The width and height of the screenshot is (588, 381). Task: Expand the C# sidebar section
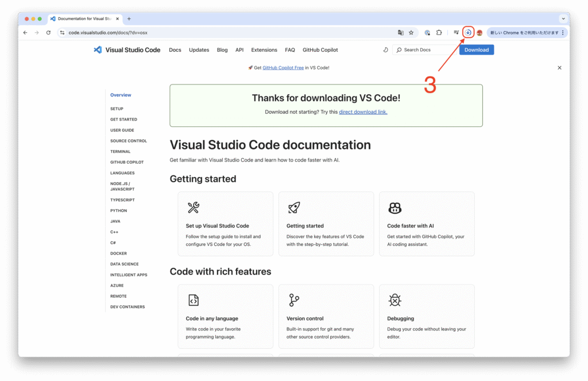pyautogui.click(x=113, y=243)
